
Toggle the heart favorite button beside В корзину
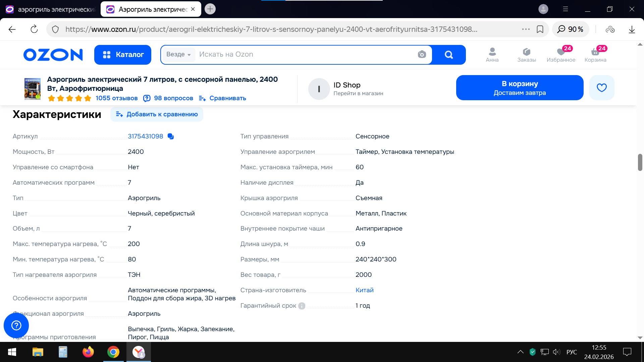(x=602, y=88)
